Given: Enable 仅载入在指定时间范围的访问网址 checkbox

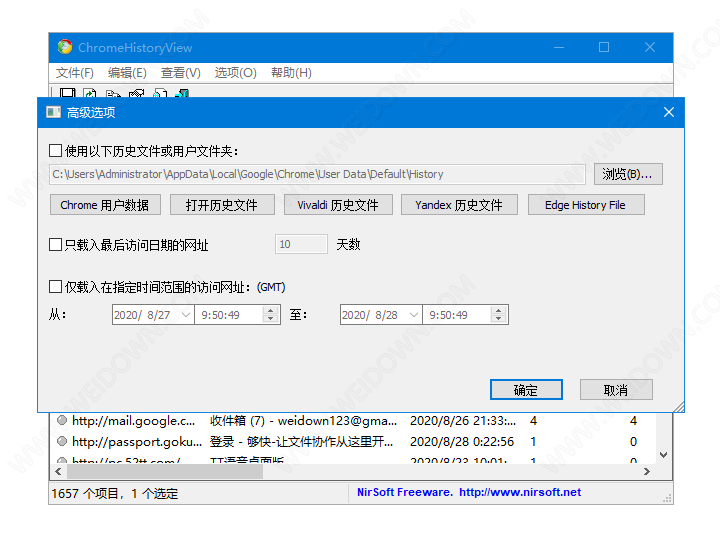Looking at the screenshot, I should click(56, 287).
